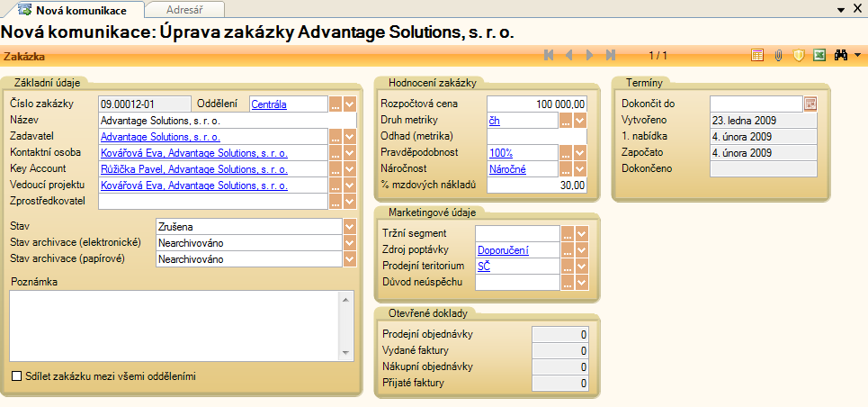The width and height of the screenshot is (868, 407).
Task: Click the table view icon in the toolbar
Action: [x=757, y=55]
